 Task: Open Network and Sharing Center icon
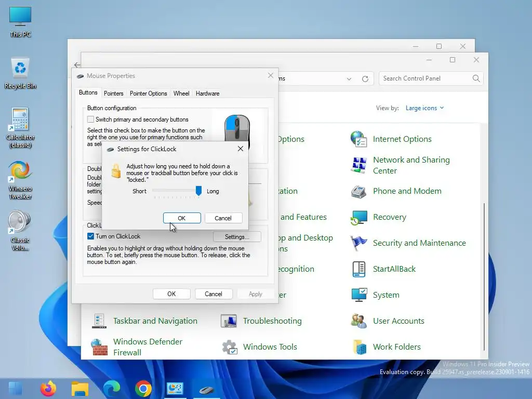[x=358, y=165]
